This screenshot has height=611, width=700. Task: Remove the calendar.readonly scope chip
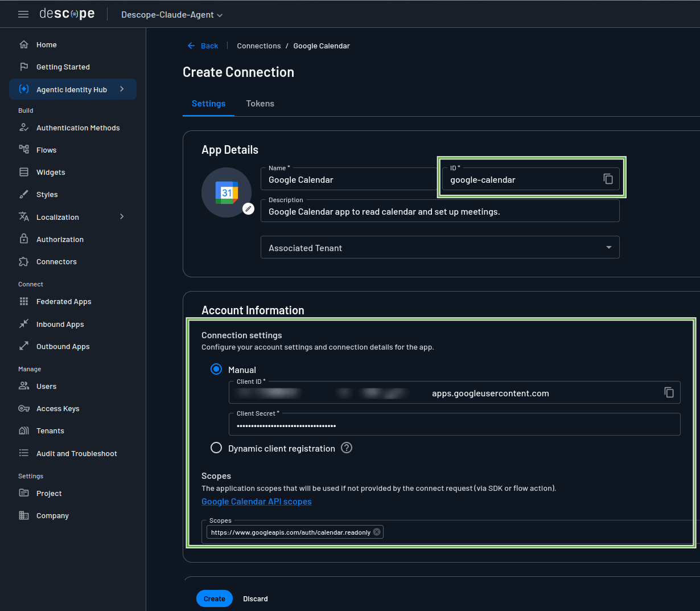[377, 532]
